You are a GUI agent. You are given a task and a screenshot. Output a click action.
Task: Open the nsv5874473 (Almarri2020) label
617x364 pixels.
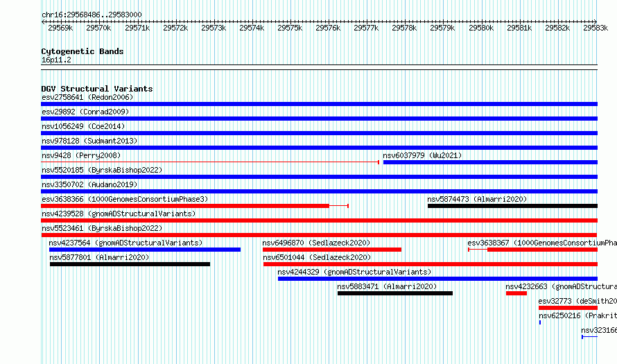coord(477,199)
